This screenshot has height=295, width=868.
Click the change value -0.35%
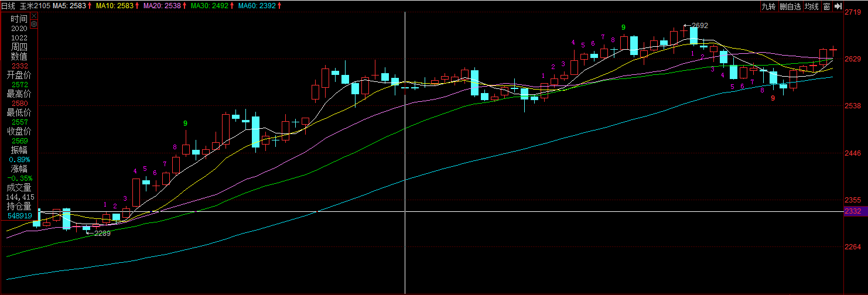click(19, 178)
